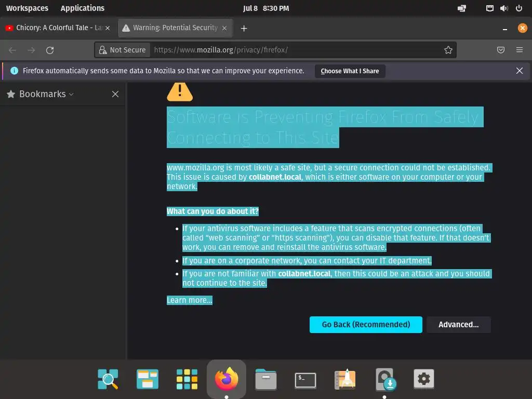Minimize the Firefox window
This screenshot has height=399, width=532.
tap(505, 29)
